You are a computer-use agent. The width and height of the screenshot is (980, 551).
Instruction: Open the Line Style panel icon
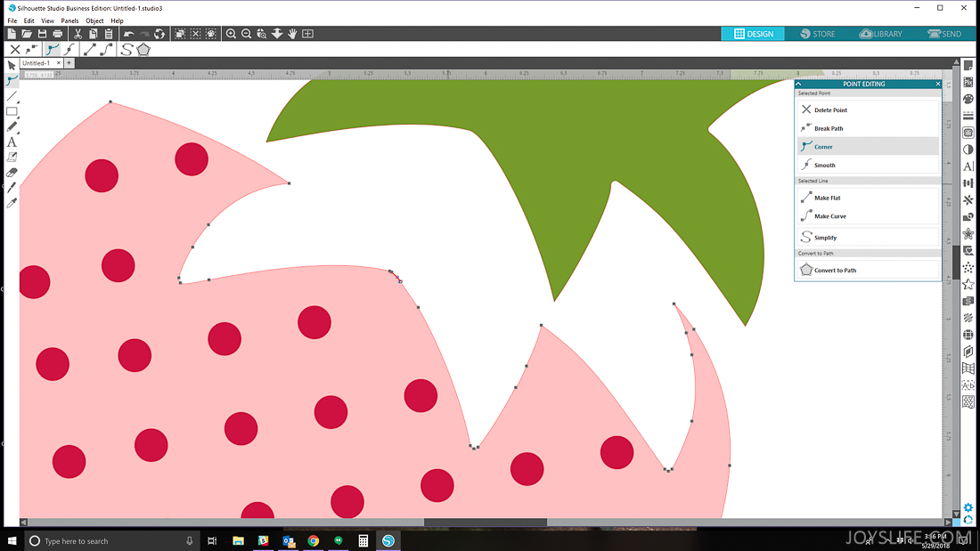(968, 117)
